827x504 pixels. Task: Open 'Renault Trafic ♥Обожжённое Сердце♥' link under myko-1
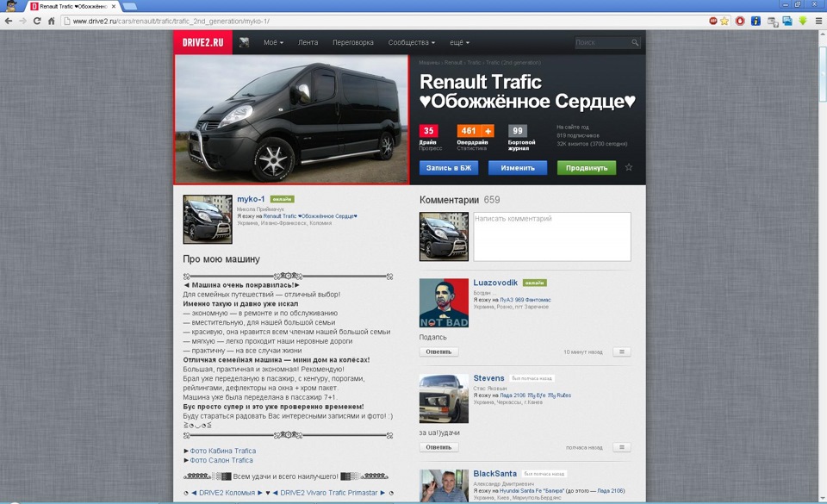(310, 216)
